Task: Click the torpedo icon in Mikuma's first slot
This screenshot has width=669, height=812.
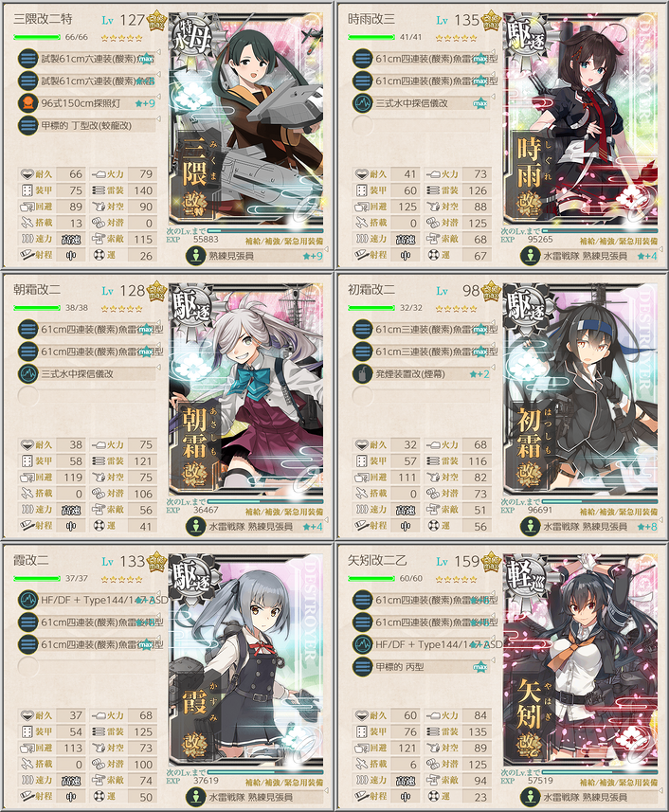Action: coord(28,59)
